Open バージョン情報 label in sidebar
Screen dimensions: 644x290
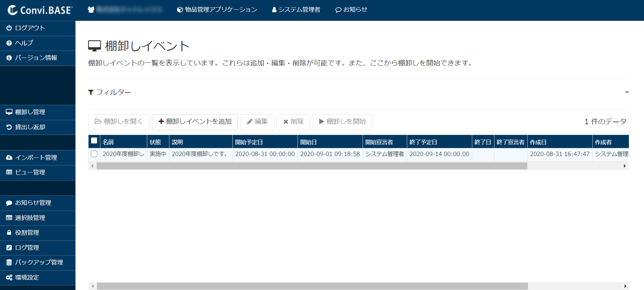pyautogui.click(x=36, y=58)
